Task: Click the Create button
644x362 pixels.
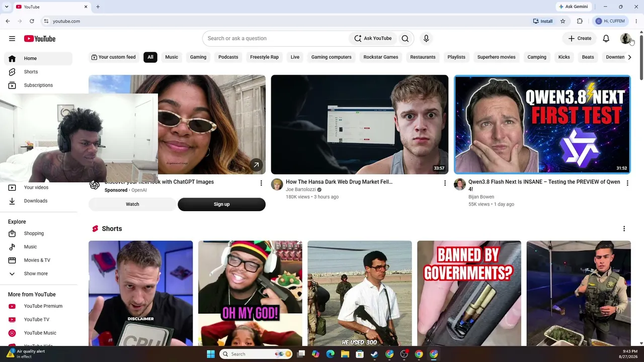Action: pos(580,38)
